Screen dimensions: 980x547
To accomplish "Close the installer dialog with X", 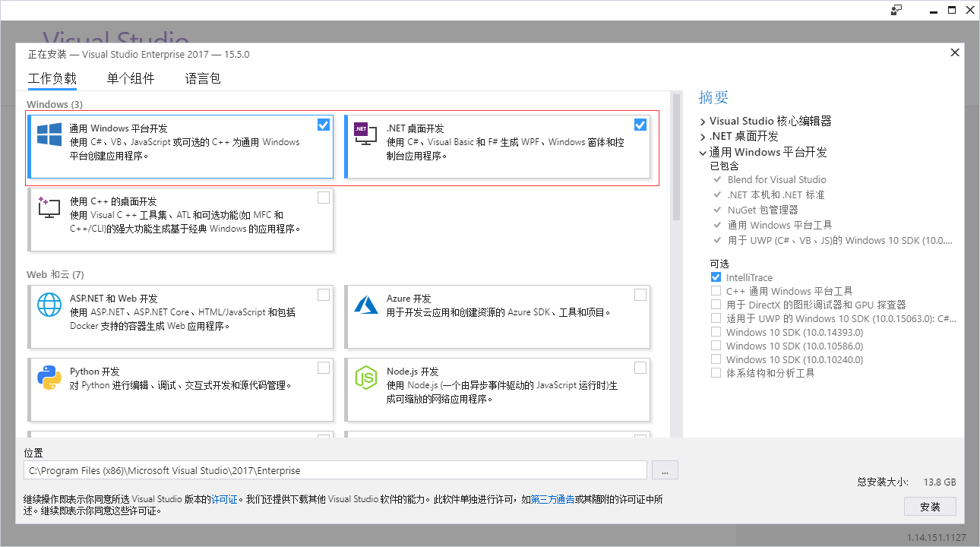I will click(x=955, y=52).
